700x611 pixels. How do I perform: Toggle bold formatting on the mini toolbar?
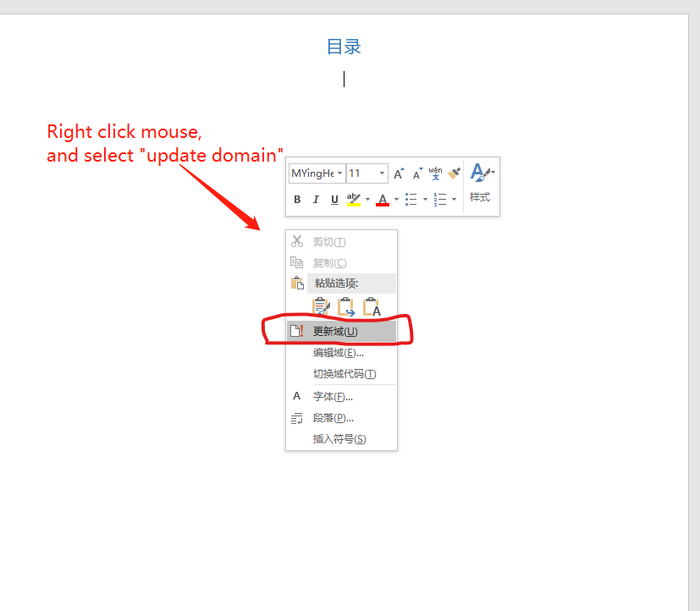pyautogui.click(x=297, y=198)
